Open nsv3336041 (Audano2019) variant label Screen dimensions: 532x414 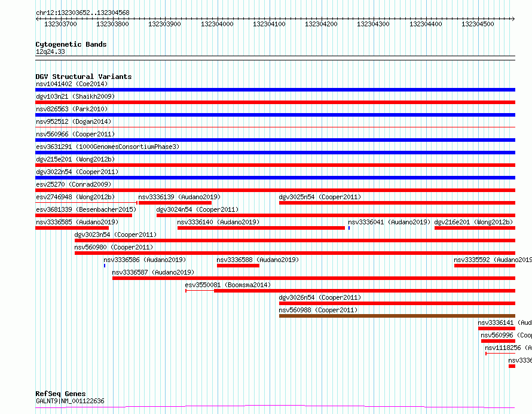click(389, 222)
